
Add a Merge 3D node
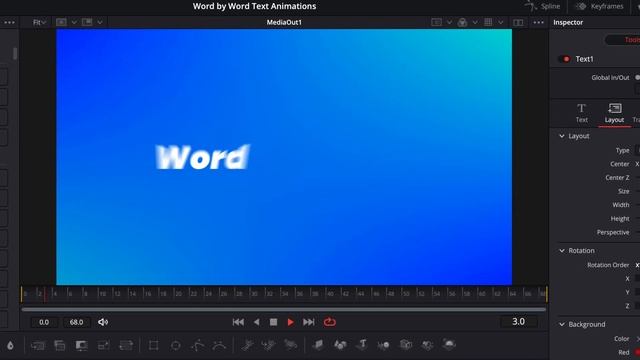coord(384,345)
